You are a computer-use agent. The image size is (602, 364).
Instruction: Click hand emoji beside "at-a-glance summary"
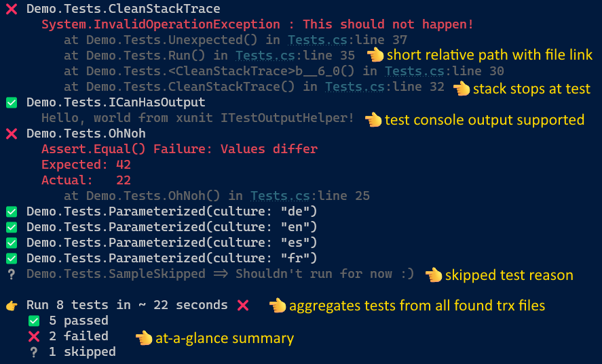(144, 338)
